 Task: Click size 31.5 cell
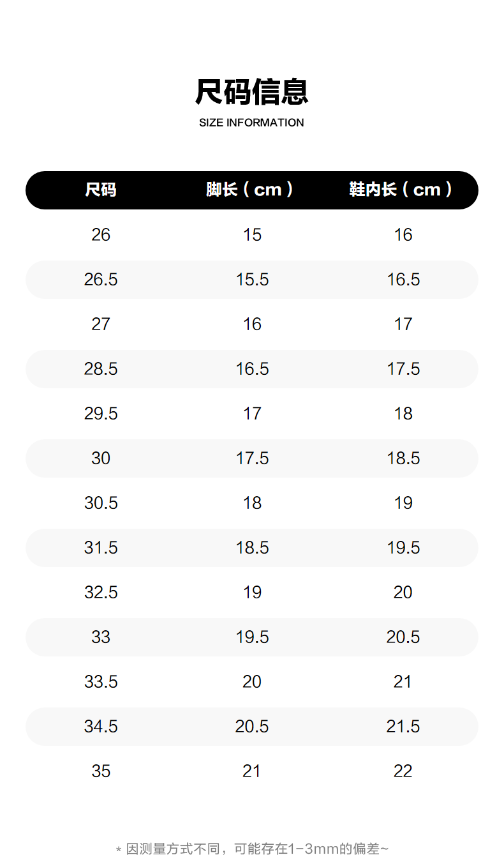(x=101, y=548)
